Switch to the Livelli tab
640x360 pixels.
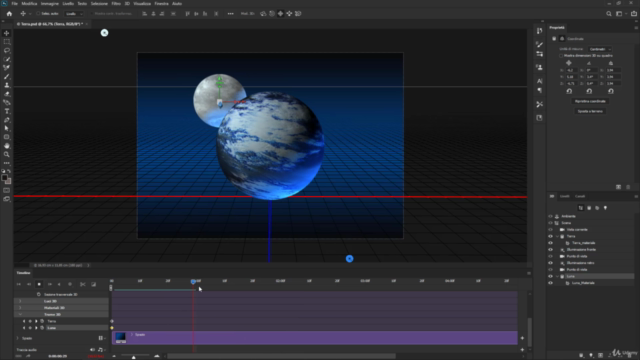point(564,196)
